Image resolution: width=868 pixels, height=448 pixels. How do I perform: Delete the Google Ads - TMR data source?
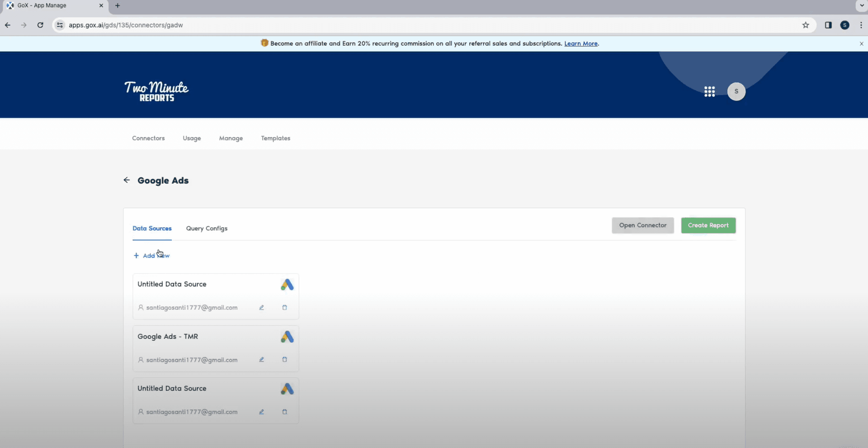[x=284, y=360]
